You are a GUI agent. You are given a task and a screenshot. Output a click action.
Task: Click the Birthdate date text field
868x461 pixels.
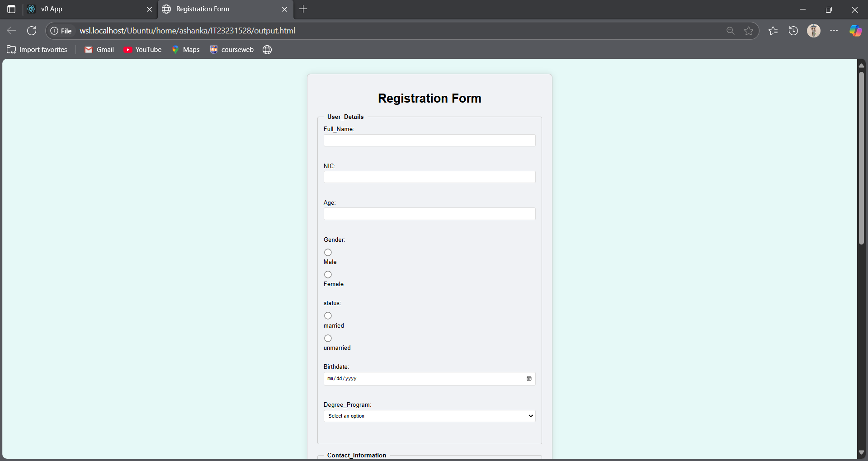429,379
